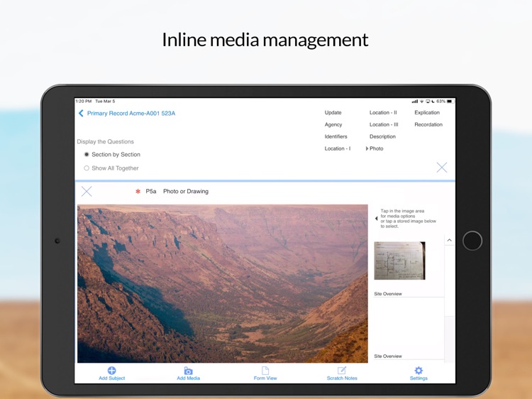The height and width of the screenshot is (399, 532).
Task: Jump to the Photo section
Action: point(376,148)
